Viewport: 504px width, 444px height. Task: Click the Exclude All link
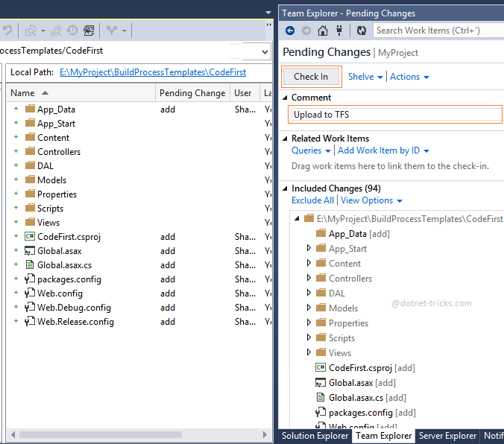click(x=312, y=200)
